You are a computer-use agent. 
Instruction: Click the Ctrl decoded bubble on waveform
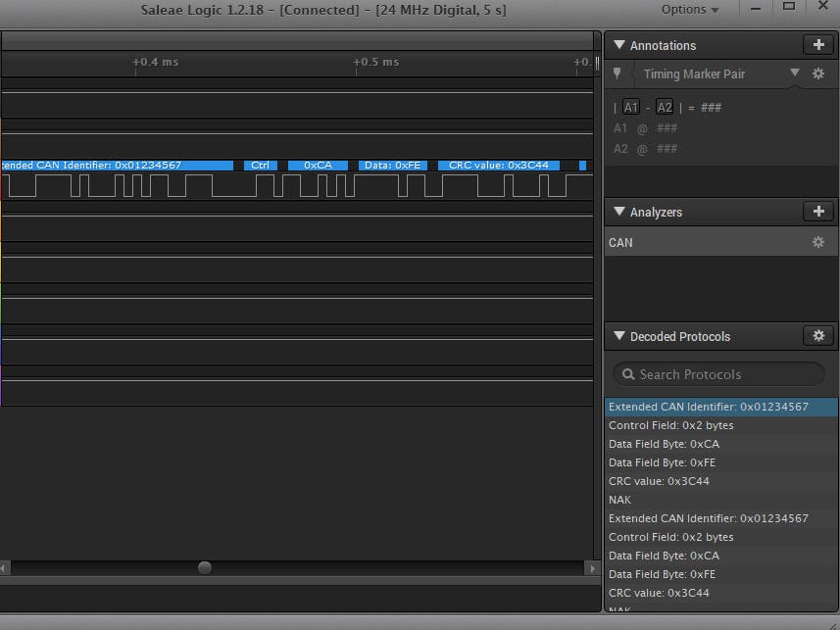pyautogui.click(x=261, y=165)
